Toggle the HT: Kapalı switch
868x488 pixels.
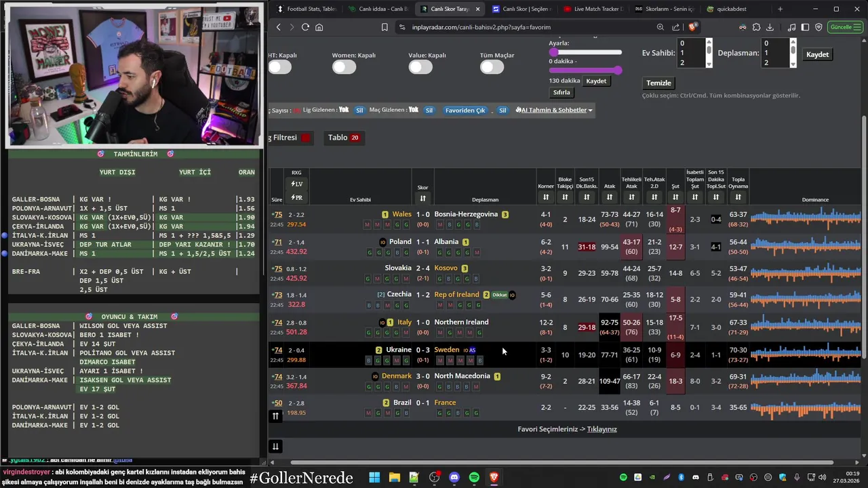(279, 66)
